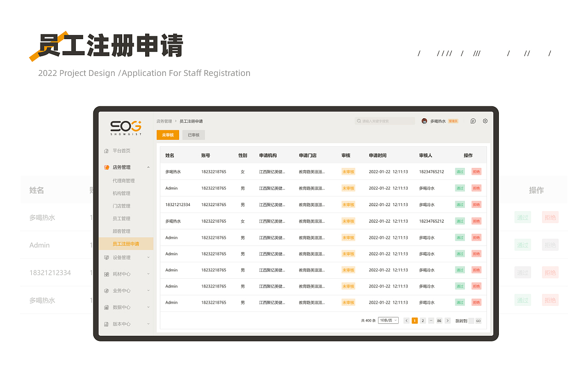
Task: Click the 性别 column header
Action: [x=243, y=155]
